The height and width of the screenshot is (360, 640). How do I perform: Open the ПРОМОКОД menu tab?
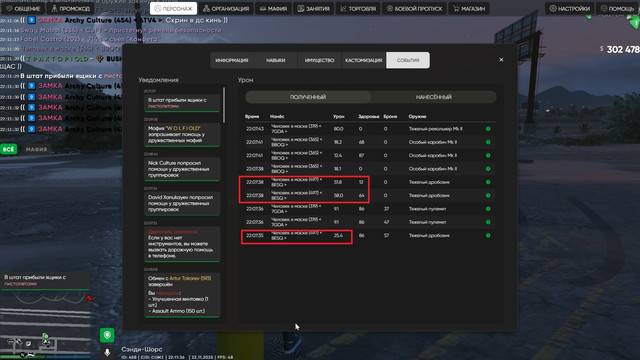(x=70, y=8)
